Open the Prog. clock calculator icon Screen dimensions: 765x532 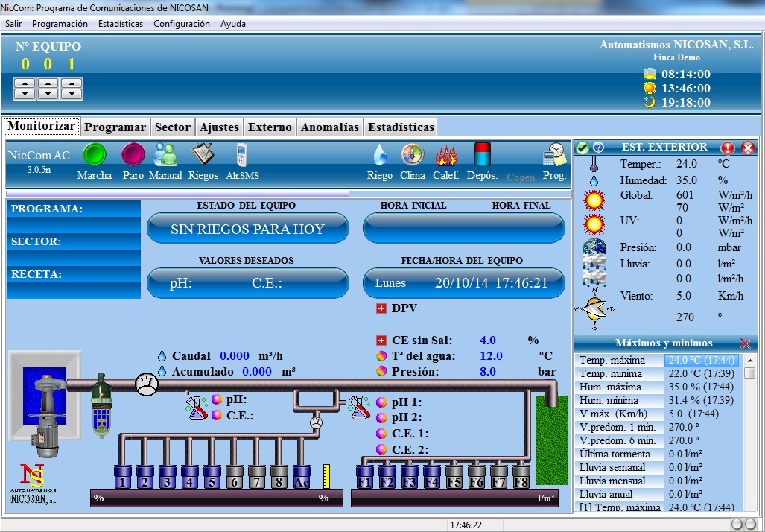(x=555, y=155)
